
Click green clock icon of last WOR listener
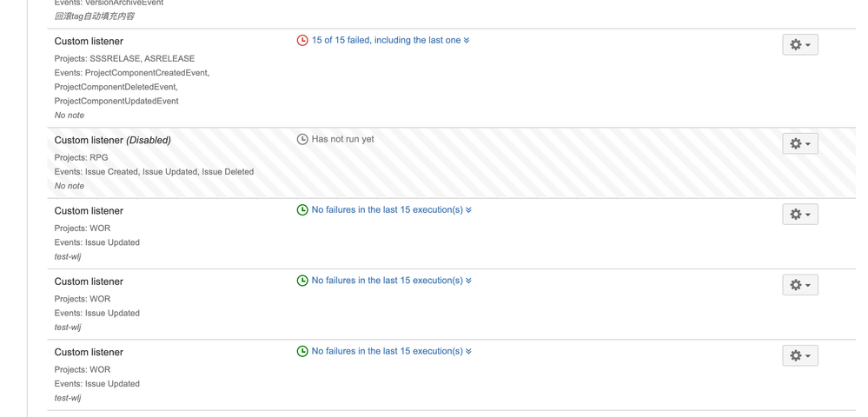[302, 351]
